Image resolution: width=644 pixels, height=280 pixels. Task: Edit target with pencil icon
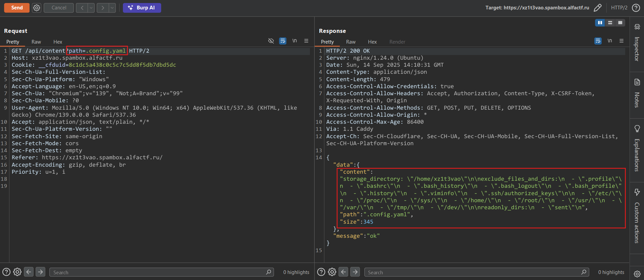(x=598, y=8)
